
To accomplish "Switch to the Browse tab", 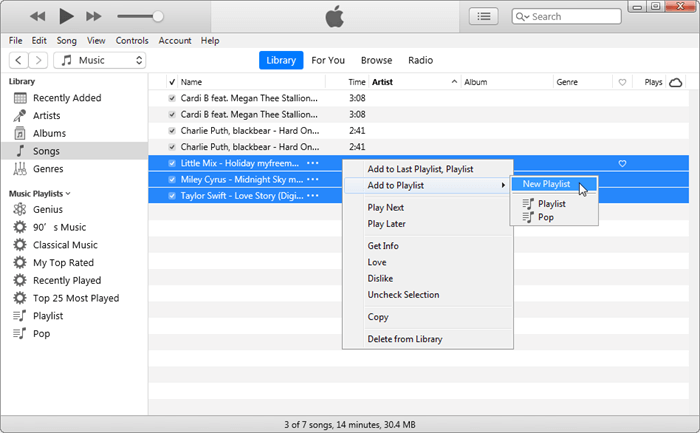I will 376,60.
